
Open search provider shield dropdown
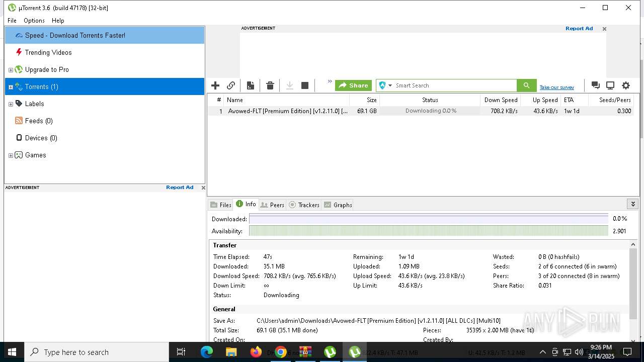click(385, 85)
